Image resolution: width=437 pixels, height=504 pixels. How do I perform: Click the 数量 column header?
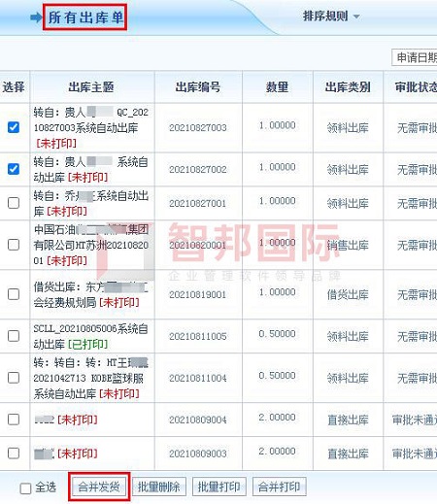click(x=277, y=86)
